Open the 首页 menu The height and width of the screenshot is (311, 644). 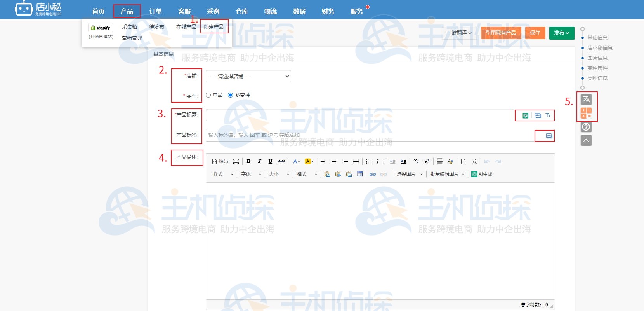[98, 11]
